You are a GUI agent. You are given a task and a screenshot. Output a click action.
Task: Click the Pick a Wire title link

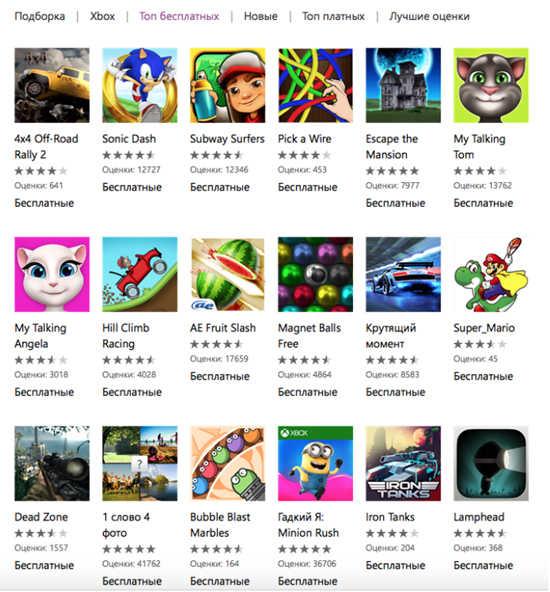point(305,139)
